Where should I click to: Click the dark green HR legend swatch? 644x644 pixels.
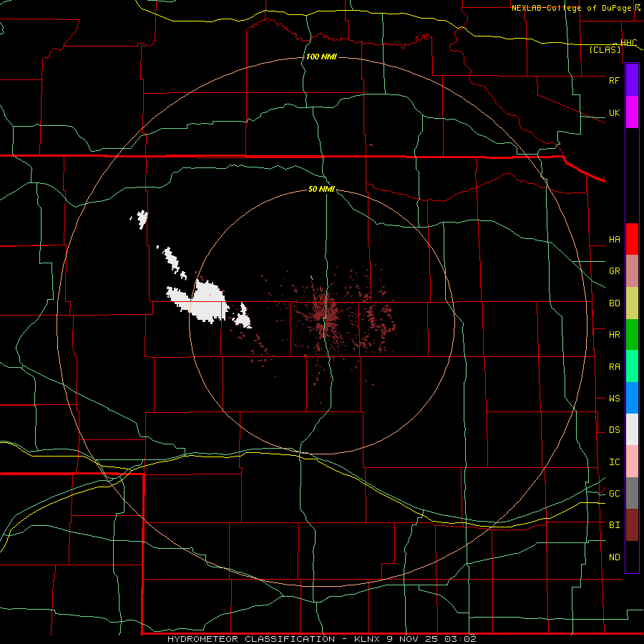632,334
